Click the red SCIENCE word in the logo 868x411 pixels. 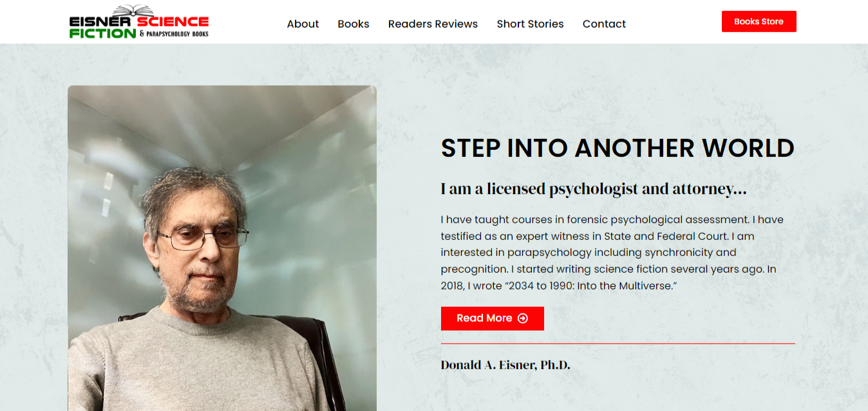[173, 22]
